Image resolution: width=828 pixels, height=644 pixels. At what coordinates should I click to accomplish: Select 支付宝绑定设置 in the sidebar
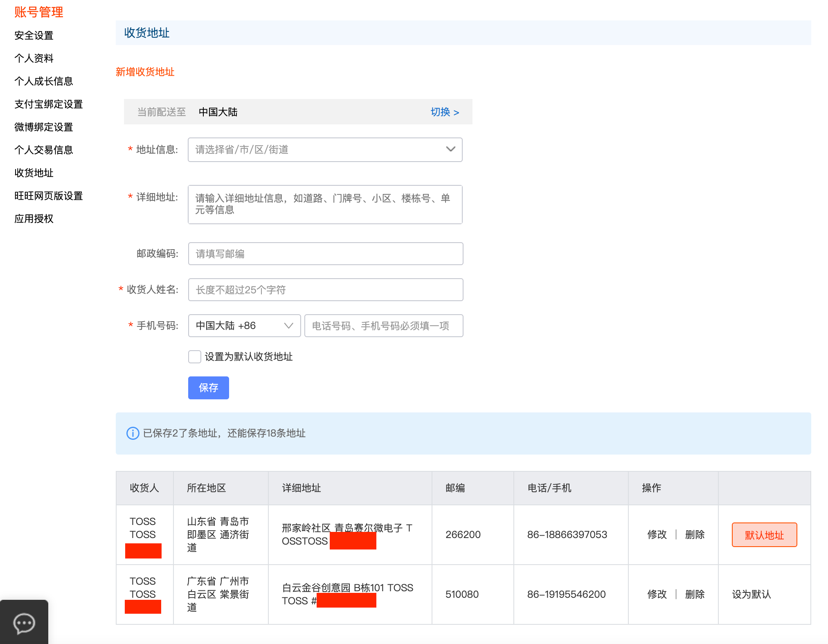coord(49,104)
